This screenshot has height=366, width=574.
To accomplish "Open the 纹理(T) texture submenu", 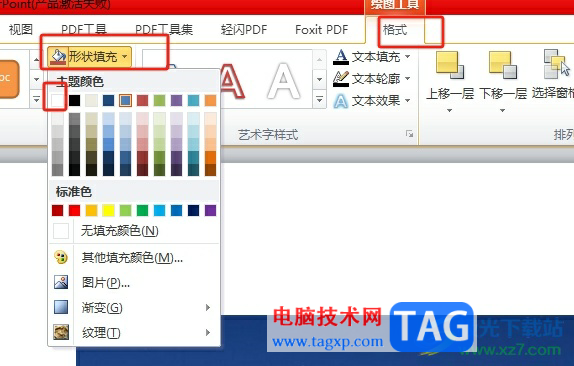I will (134, 333).
